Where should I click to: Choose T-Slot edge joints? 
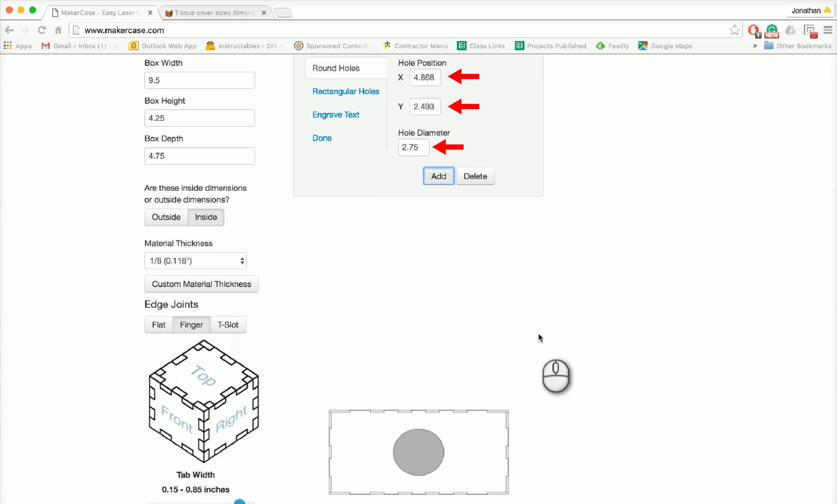tap(228, 325)
